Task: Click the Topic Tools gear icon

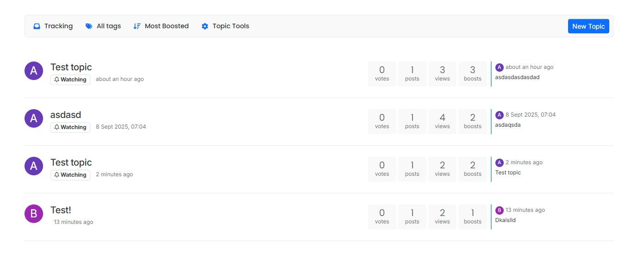Action: point(205,26)
